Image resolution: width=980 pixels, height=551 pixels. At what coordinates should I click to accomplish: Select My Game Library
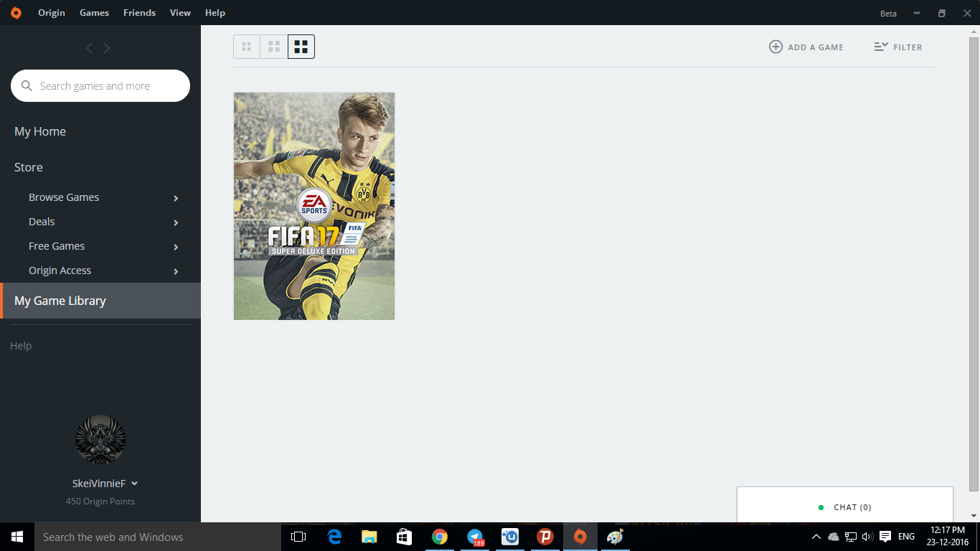[100, 301]
